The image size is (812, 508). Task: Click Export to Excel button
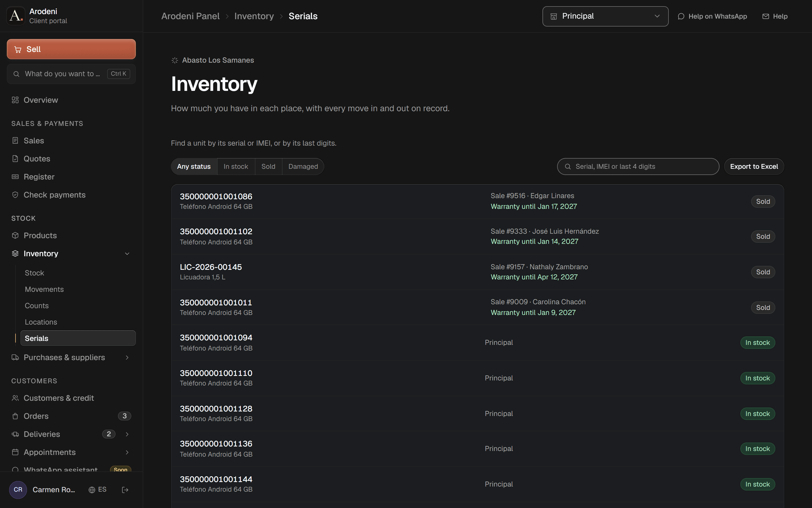(x=754, y=167)
